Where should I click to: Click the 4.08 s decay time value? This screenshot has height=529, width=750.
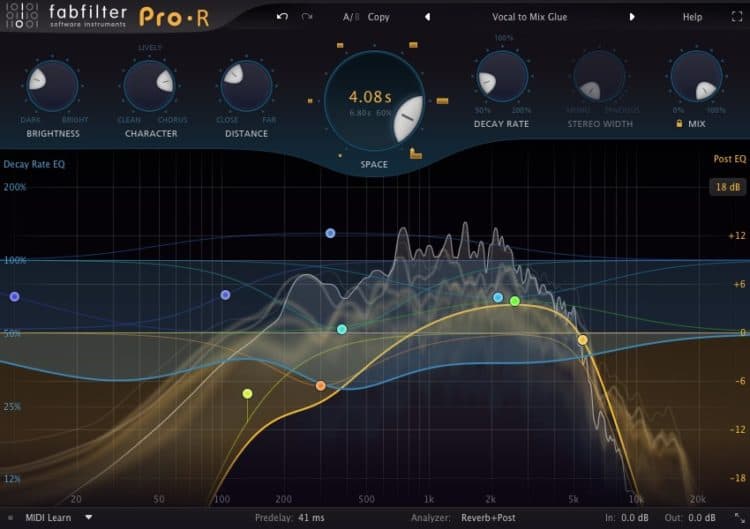(x=370, y=97)
